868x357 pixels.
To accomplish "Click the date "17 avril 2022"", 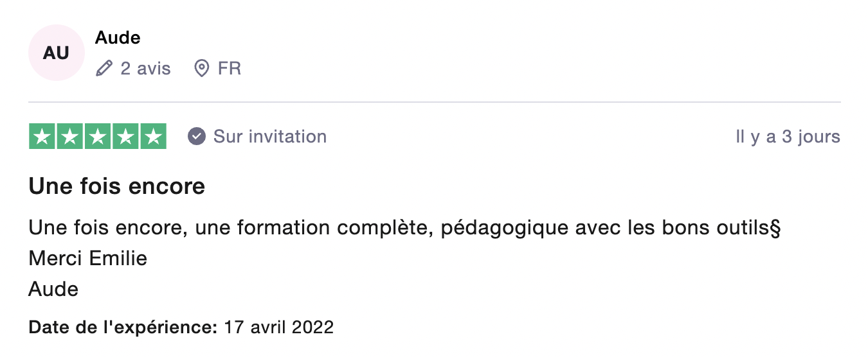I will [278, 327].
